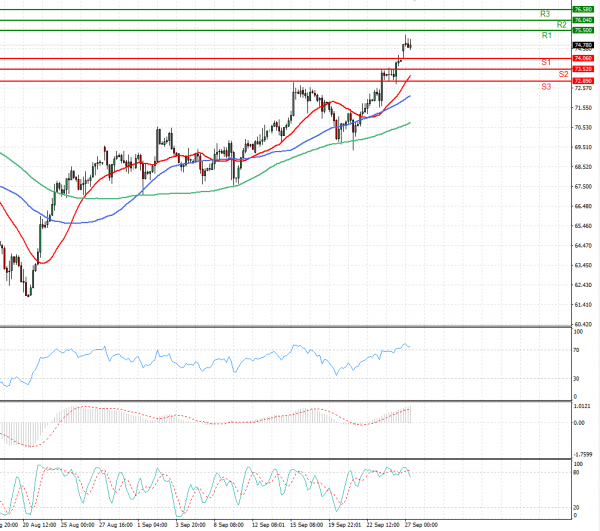
Task: Click the RSI 30 level label
Action: pos(577,378)
